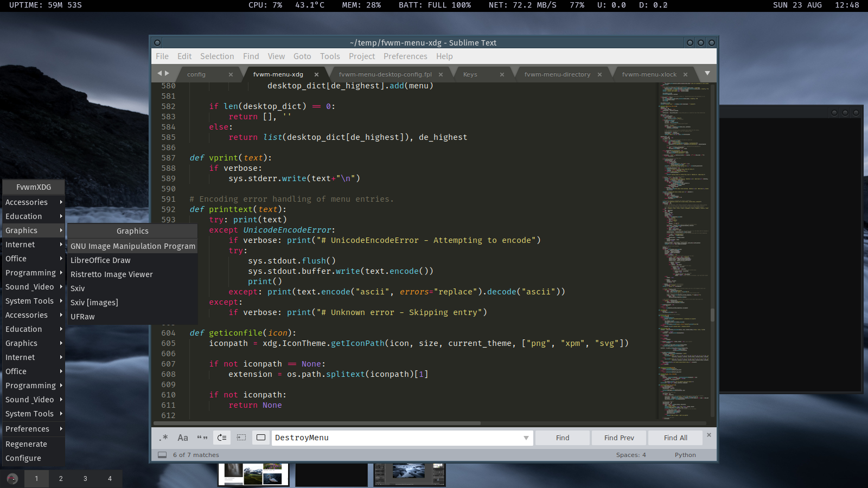Close the fvwm-menu-desktop-config.fpl tab
868x488 pixels.
point(441,75)
